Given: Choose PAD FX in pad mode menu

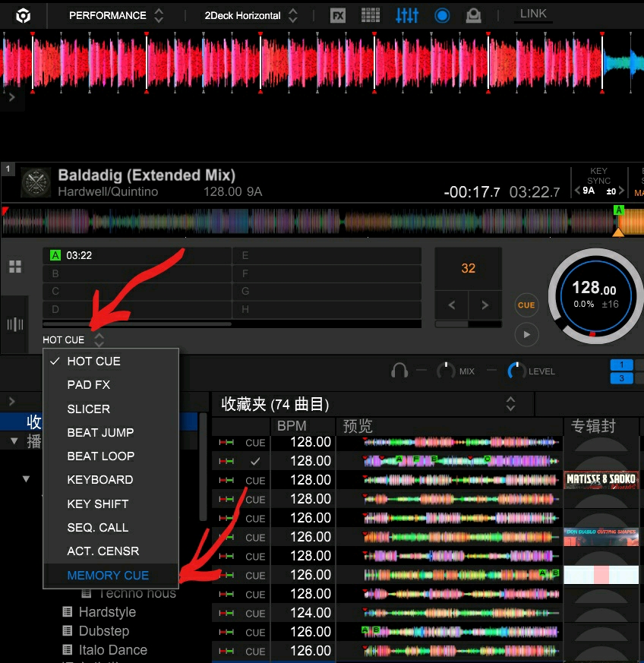Looking at the screenshot, I should pyautogui.click(x=111, y=385).
